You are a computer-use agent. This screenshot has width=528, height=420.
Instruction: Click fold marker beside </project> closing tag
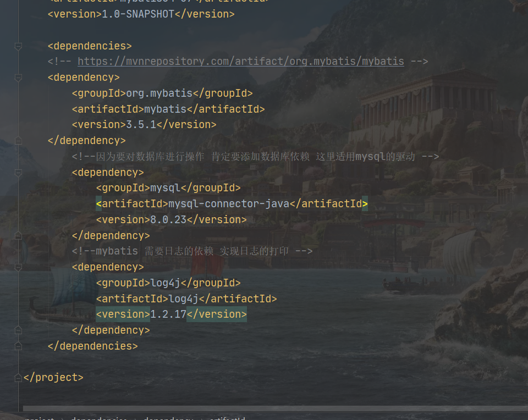(x=19, y=378)
